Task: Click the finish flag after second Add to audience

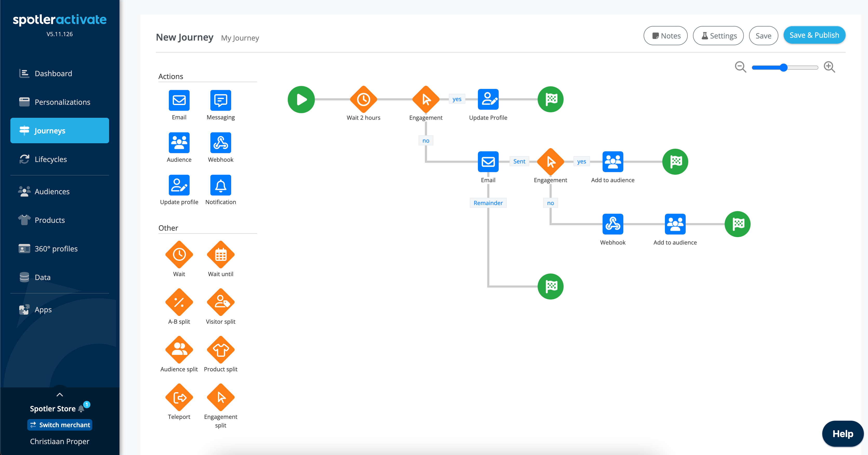Action: [x=737, y=224]
